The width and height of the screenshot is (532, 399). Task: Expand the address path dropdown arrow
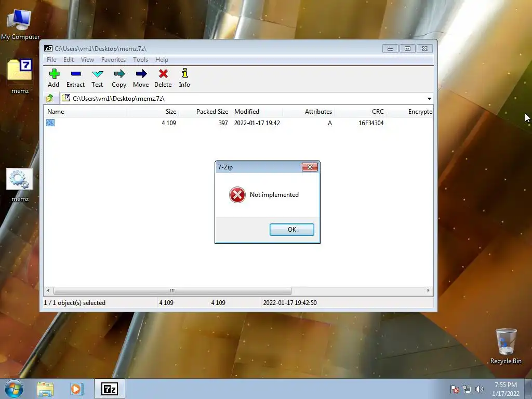click(x=429, y=98)
